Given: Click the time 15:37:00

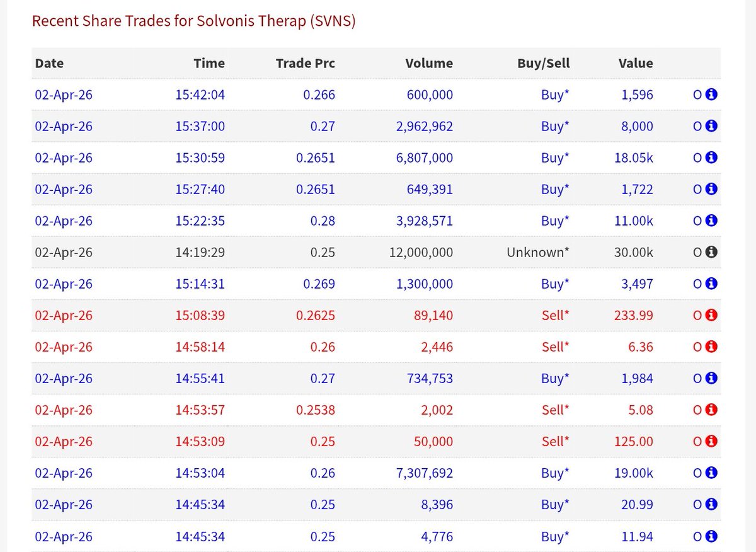Looking at the screenshot, I should click(x=200, y=126).
